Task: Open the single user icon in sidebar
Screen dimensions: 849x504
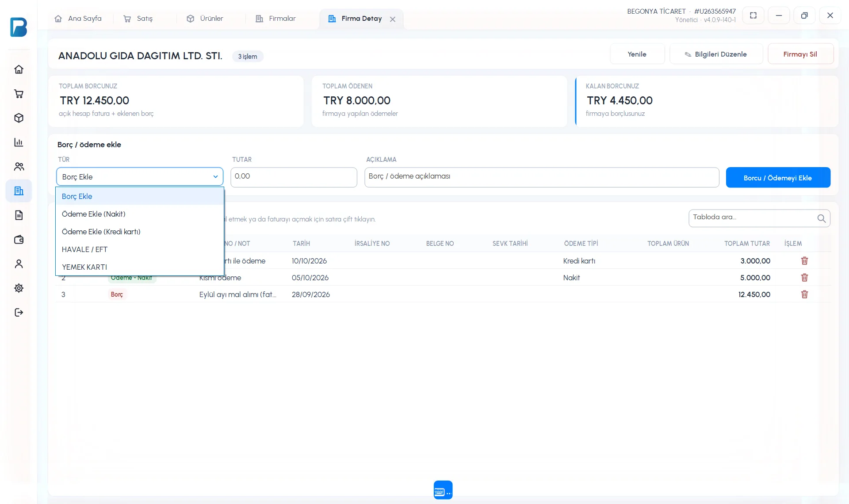Action: click(x=19, y=264)
